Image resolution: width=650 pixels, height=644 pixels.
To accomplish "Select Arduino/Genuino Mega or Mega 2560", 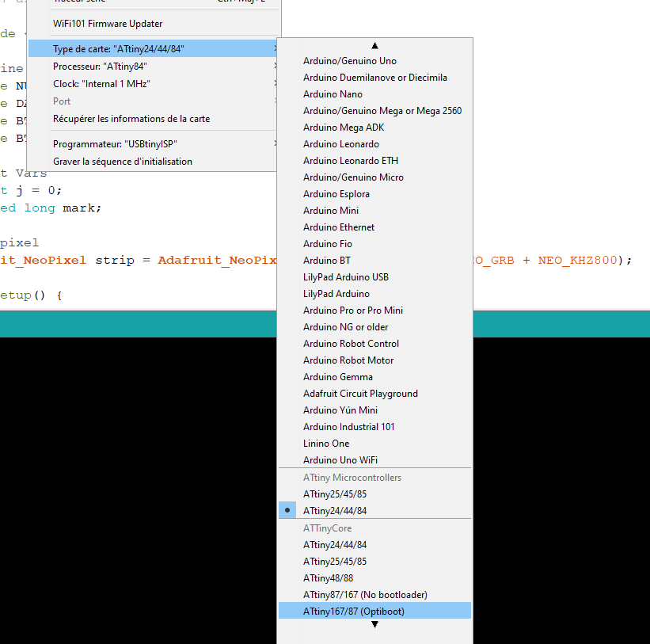I will (374, 111).
